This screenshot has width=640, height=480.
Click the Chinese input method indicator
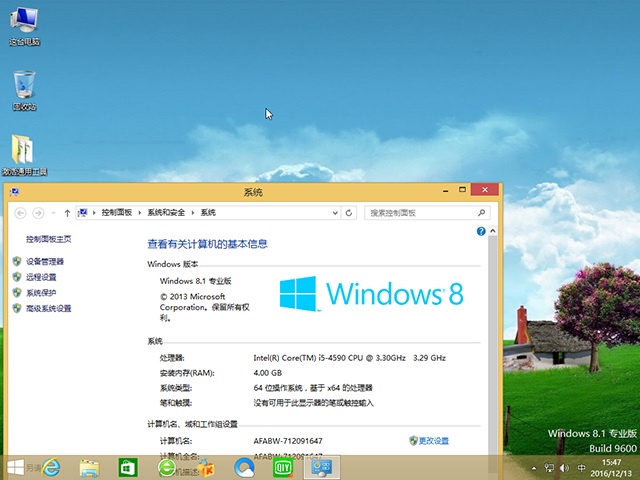[x=581, y=468]
